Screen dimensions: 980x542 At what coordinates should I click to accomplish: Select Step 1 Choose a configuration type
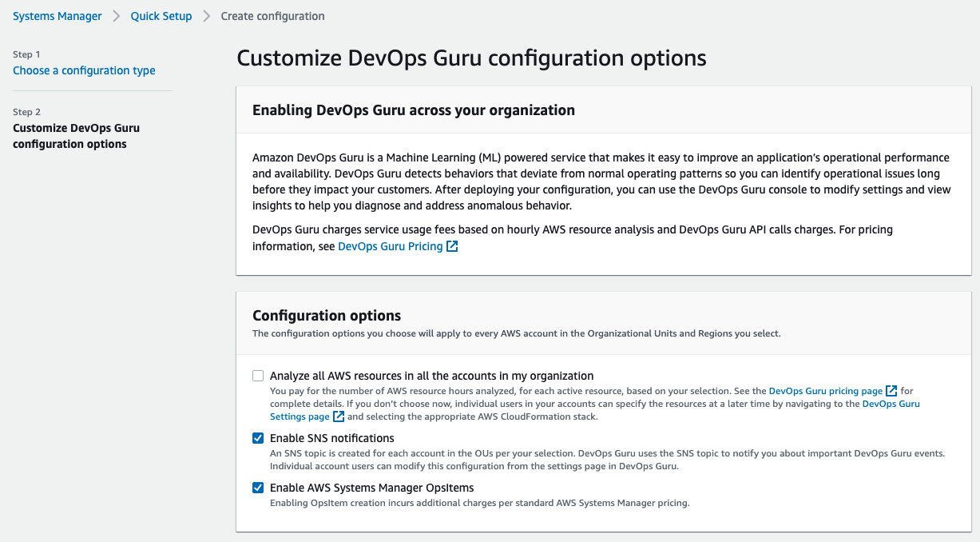pos(84,70)
